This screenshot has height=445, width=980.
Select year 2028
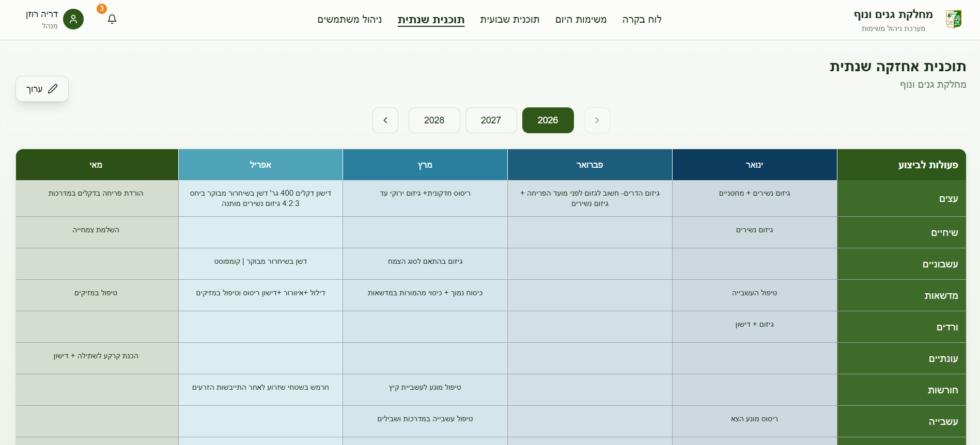(x=434, y=120)
